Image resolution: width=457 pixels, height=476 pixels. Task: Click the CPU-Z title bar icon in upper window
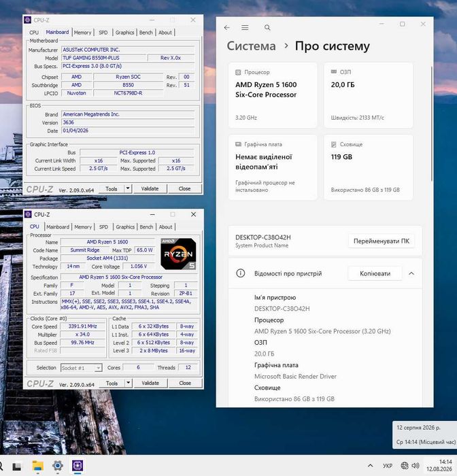tap(27, 20)
